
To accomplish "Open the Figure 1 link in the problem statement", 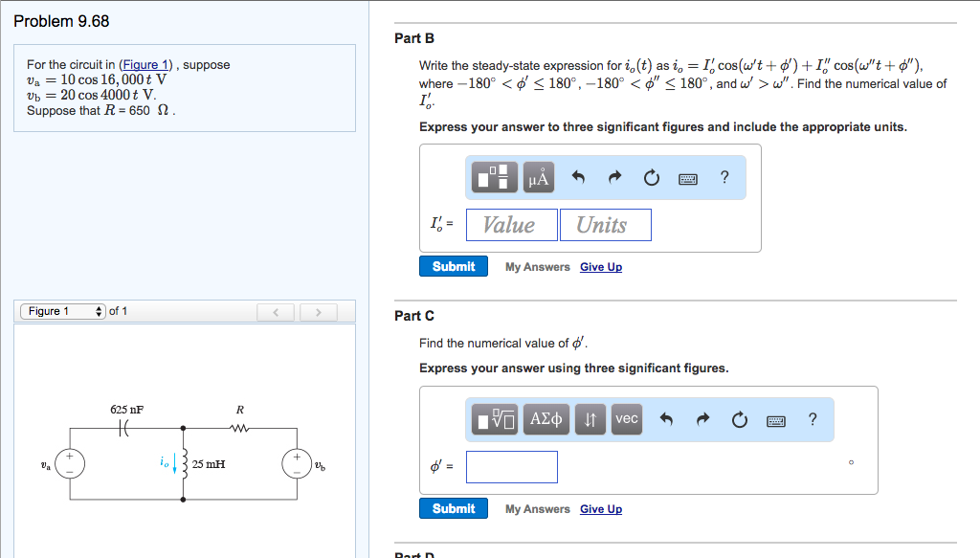I will [x=145, y=64].
